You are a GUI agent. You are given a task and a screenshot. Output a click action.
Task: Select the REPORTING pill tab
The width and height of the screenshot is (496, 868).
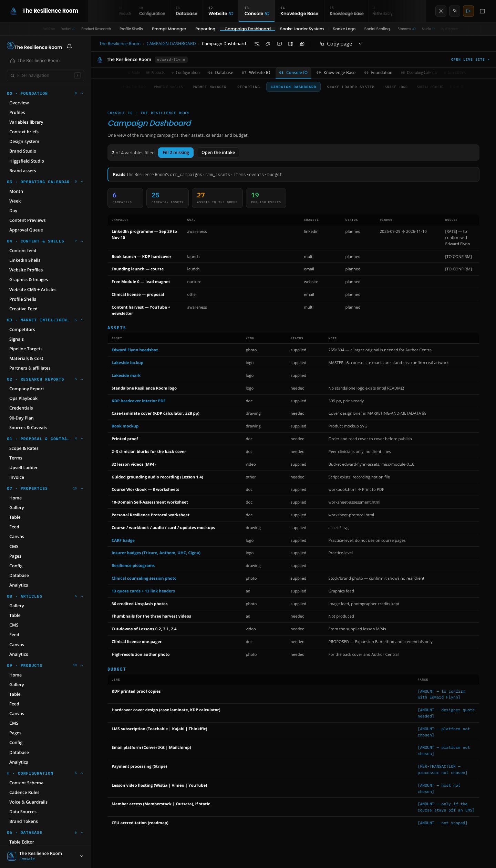point(248,87)
